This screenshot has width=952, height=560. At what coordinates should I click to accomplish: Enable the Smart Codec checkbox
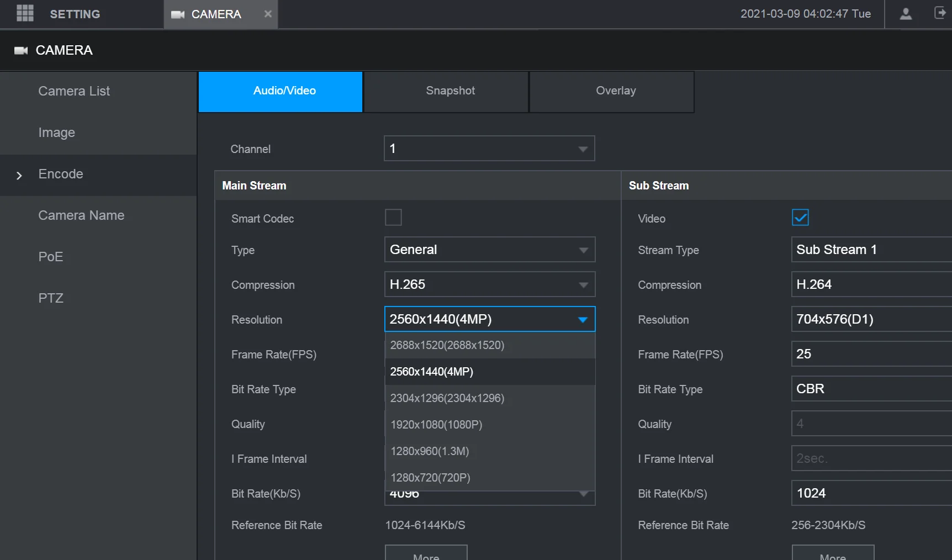click(x=393, y=218)
